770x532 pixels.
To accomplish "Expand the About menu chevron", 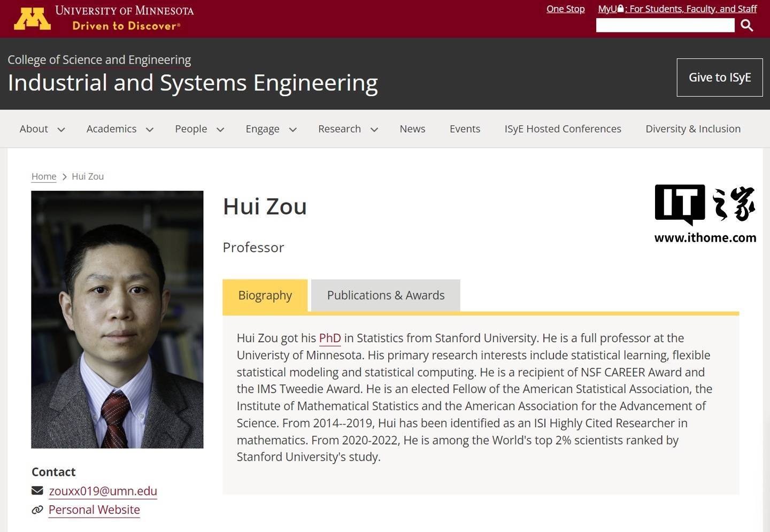I will (61, 129).
